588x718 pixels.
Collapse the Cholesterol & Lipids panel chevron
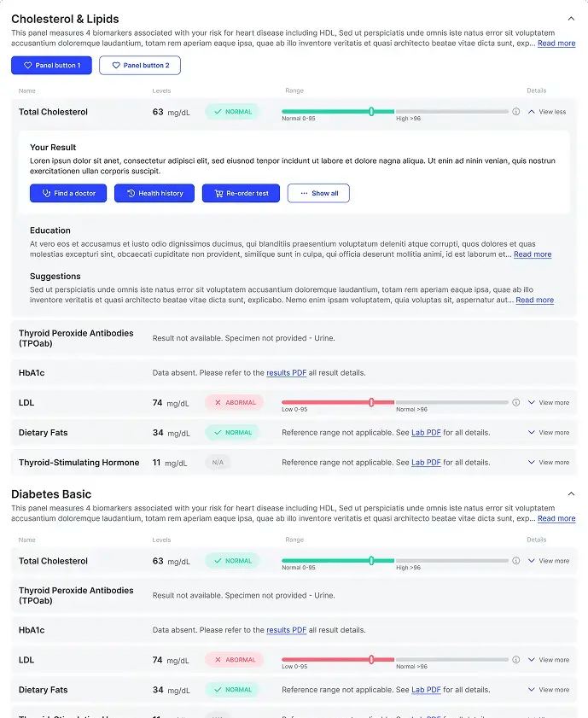tap(571, 19)
